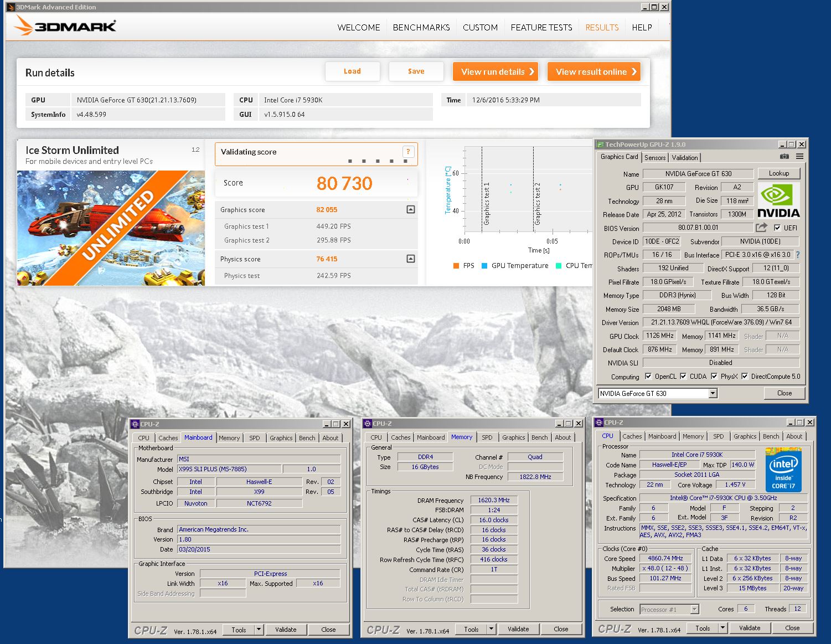Click the orange FPS legend swatch
831x644 pixels.
tap(456, 266)
